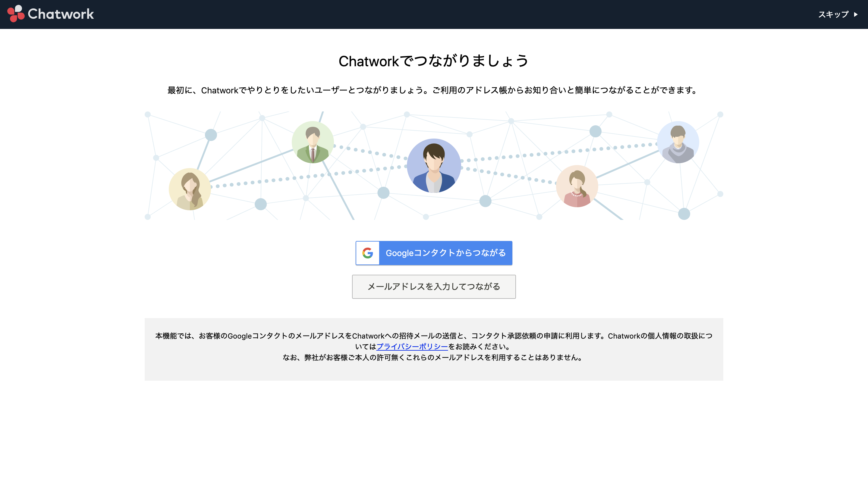The height and width of the screenshot is (494, 868).
Task: Click the man in green suit avatar
Action: click(313, 142)
